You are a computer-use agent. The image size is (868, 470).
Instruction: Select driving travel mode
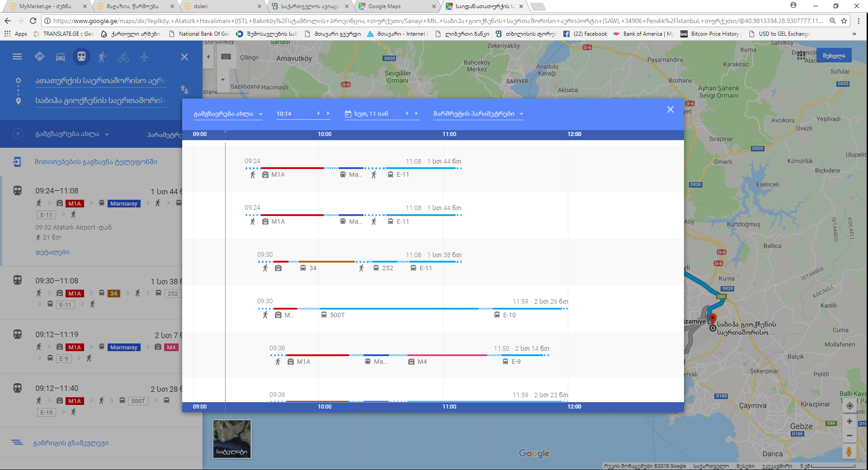[60, 57]
